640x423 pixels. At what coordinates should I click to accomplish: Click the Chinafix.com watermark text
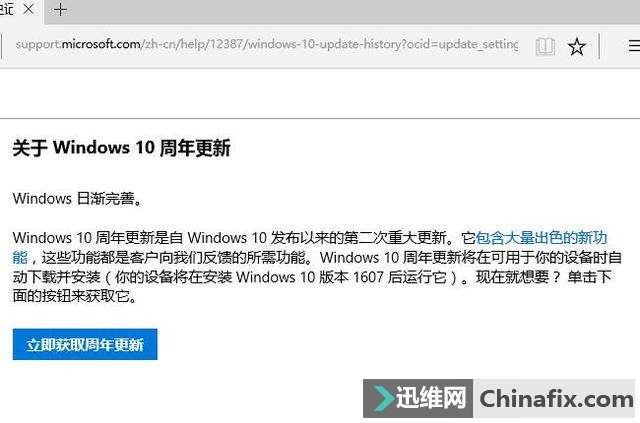[x=556, y=399]
